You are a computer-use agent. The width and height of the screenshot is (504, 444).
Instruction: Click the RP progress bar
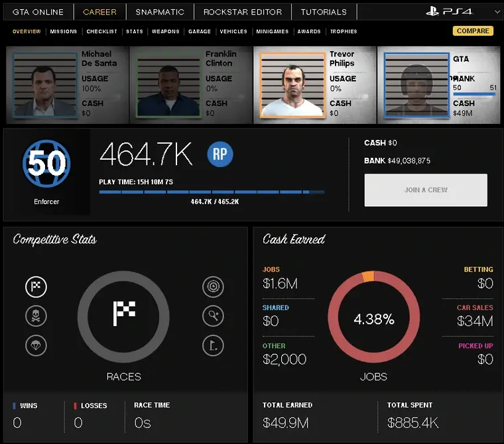(212, 192)
